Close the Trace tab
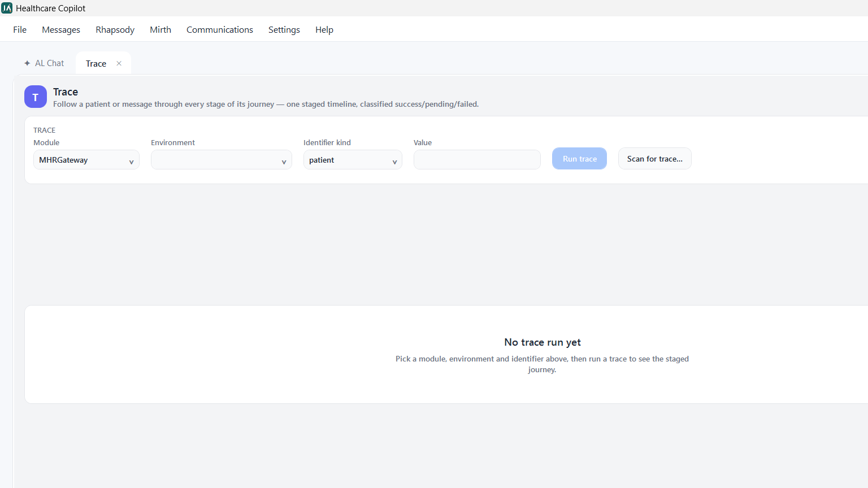The image size is (868, 488). pyautogui.click(x=119, y=63)
